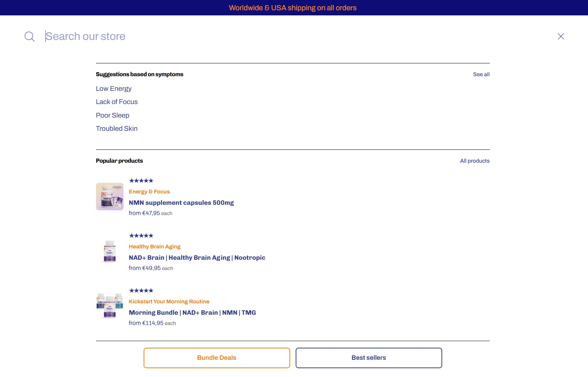Click the 'from €49,95 each' price
The height and width of the screenshot is (377, 588).
tap(151, 268)
